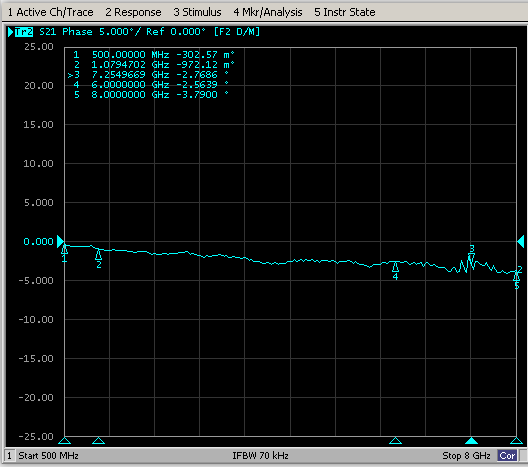
Task: Click bottom-axis marker 5 triangle at stop frequency
Action: [x=516, y=440]
